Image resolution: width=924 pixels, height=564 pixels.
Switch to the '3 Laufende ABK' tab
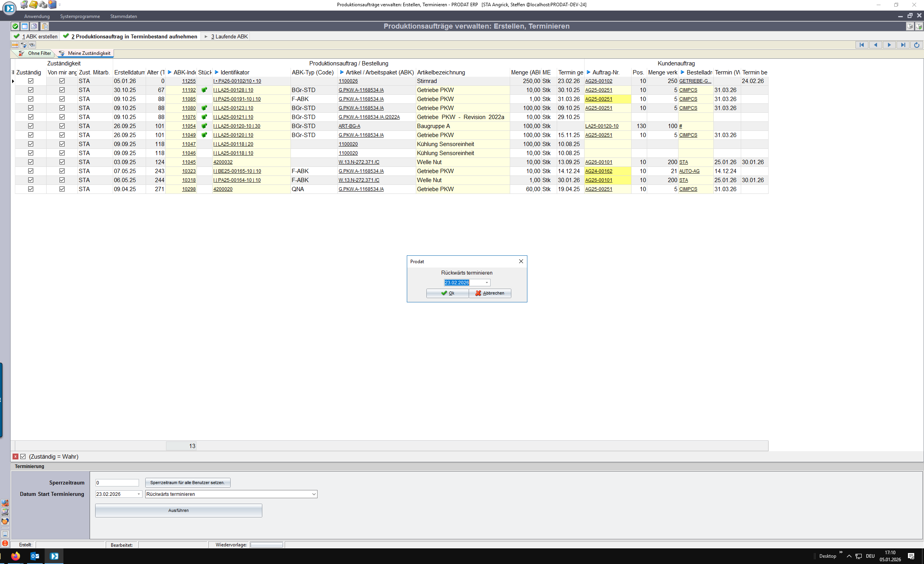coord(229,36)
